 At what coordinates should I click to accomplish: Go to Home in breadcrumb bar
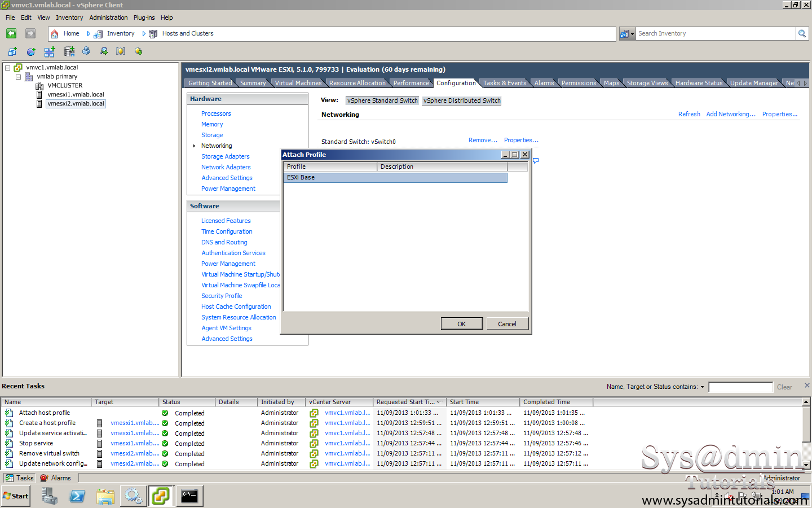[71, 33]
